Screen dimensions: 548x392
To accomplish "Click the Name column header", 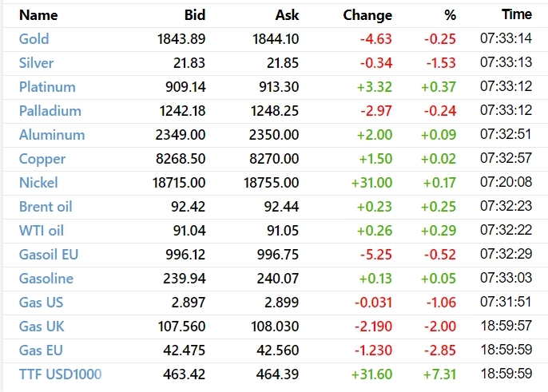I will coord(38,15).
